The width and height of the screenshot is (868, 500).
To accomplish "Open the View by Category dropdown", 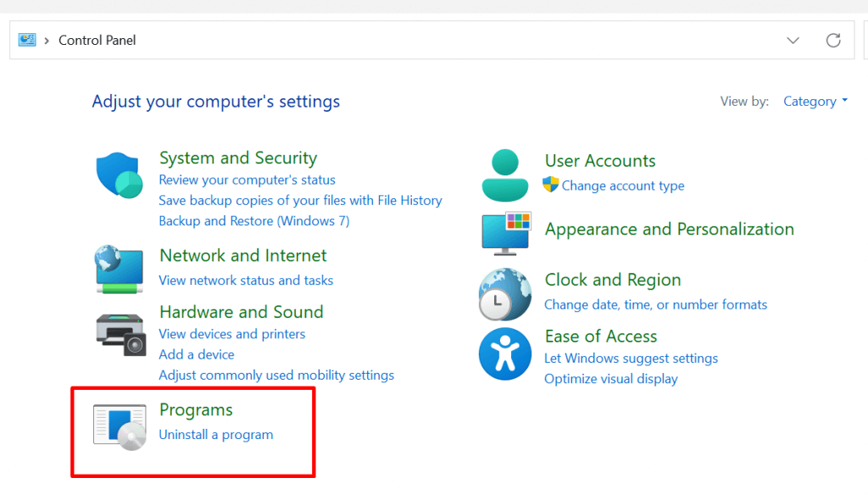I will (x=815, y=102).
